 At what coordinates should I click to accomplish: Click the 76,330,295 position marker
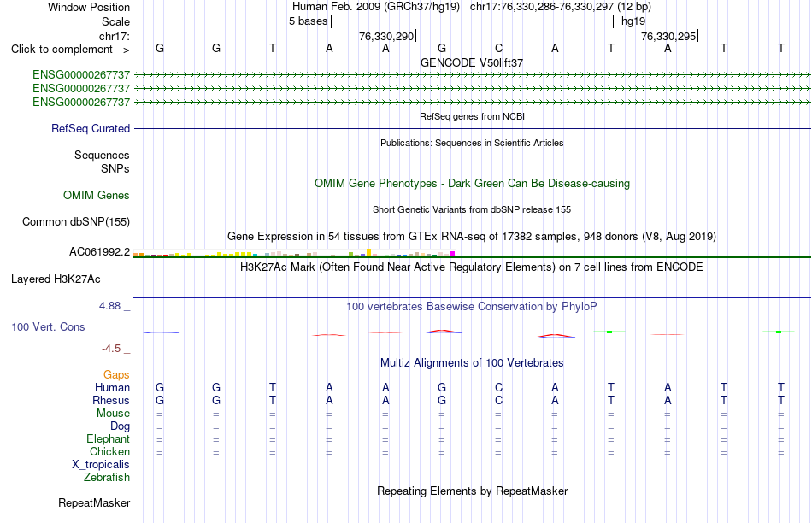pyautogui.click(x=668, y=36)
